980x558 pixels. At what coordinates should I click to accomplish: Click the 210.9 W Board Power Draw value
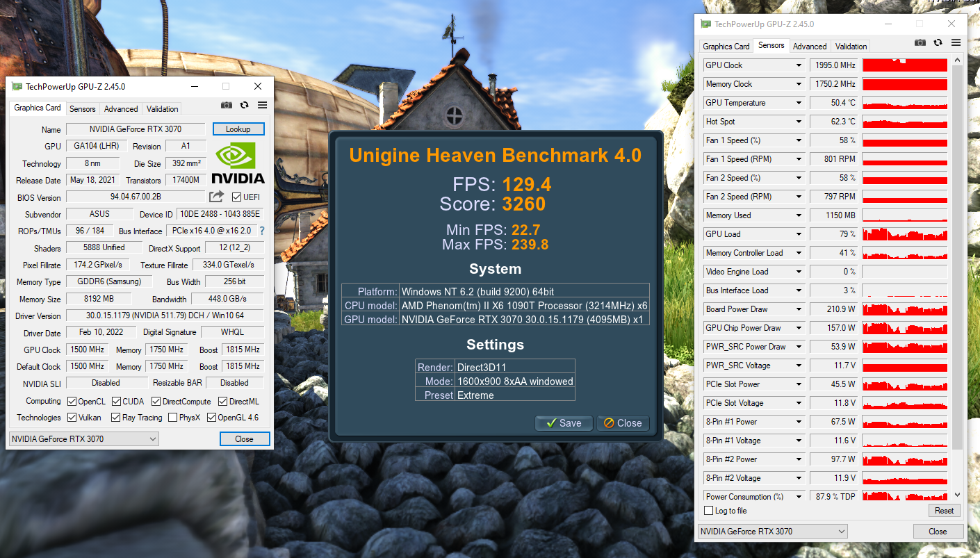point(834,309)
